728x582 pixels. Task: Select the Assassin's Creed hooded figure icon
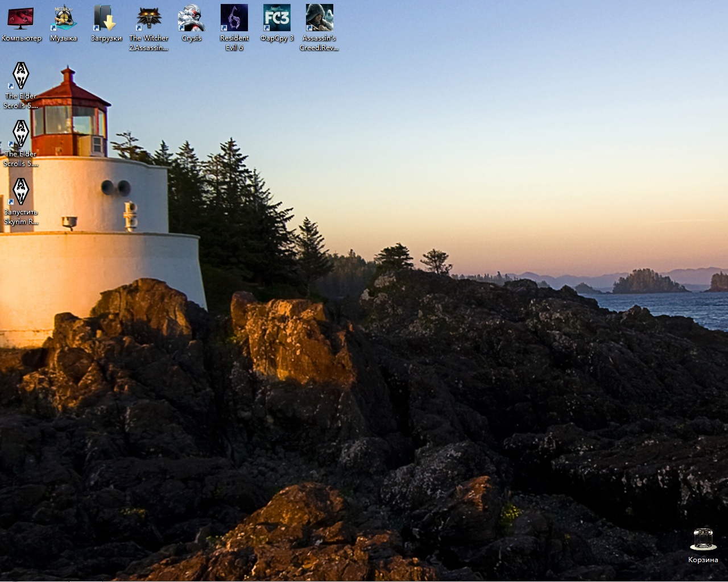pos(319,18)
